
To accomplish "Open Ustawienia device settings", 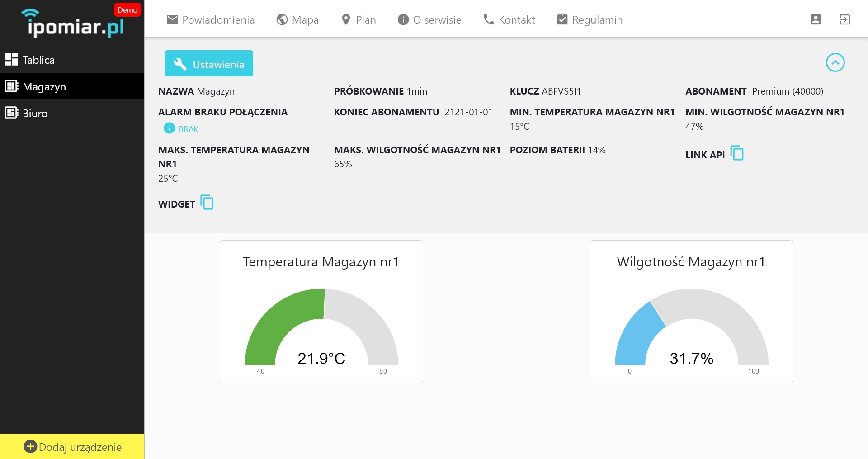I will click(x=209, y=63).
